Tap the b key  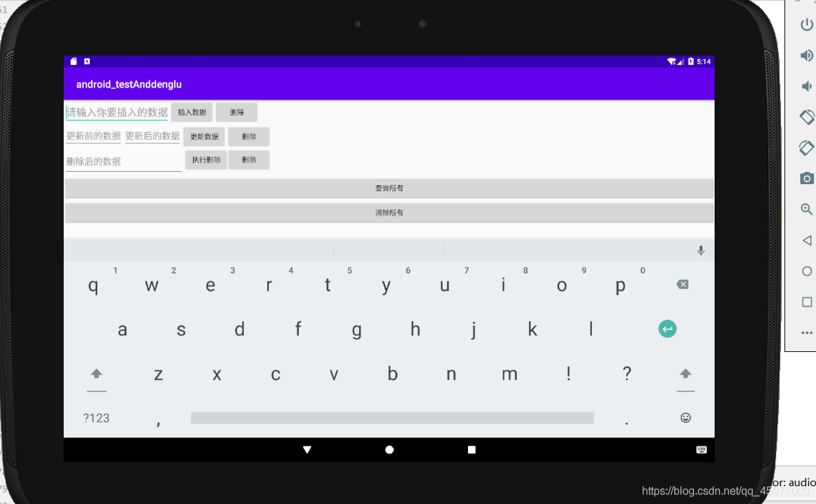click(x=393, y=374)
